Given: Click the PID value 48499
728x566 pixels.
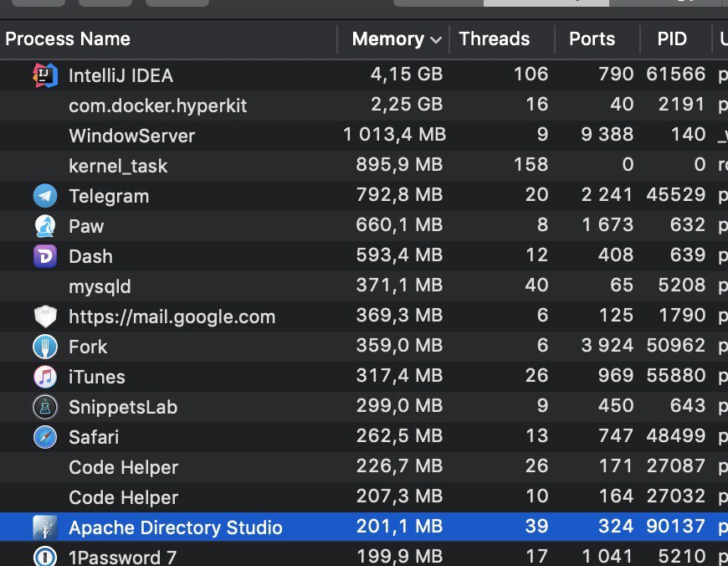Looking at the screenshot, I should coord(676,436).
